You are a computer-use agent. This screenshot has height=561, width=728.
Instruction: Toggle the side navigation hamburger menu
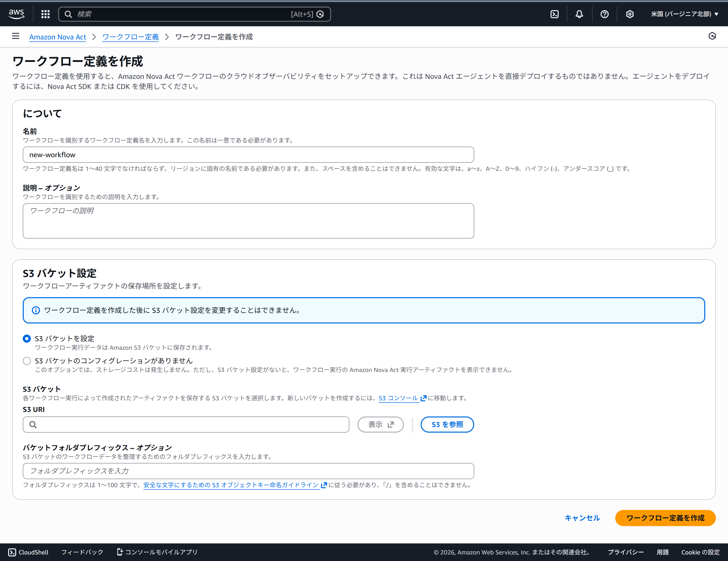(x=16, y=36)
